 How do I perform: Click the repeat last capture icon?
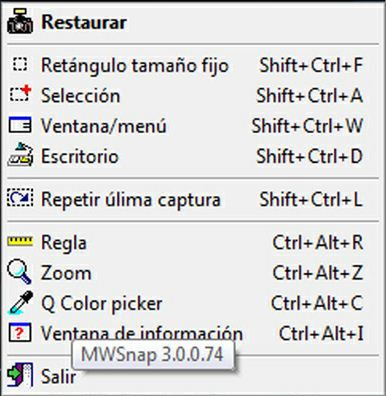pos(20,198)
